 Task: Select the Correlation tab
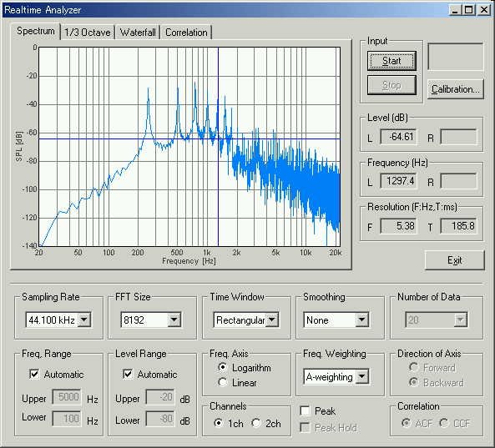(x=186, y=33)
